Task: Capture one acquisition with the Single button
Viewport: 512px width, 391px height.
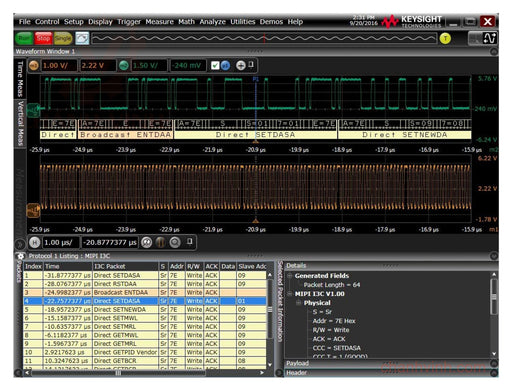Action: coord(63,38)
